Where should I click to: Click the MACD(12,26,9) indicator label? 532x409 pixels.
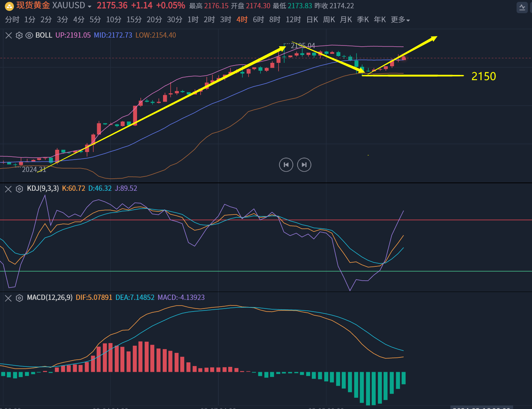pyautogui.click(x=50, y=298)
